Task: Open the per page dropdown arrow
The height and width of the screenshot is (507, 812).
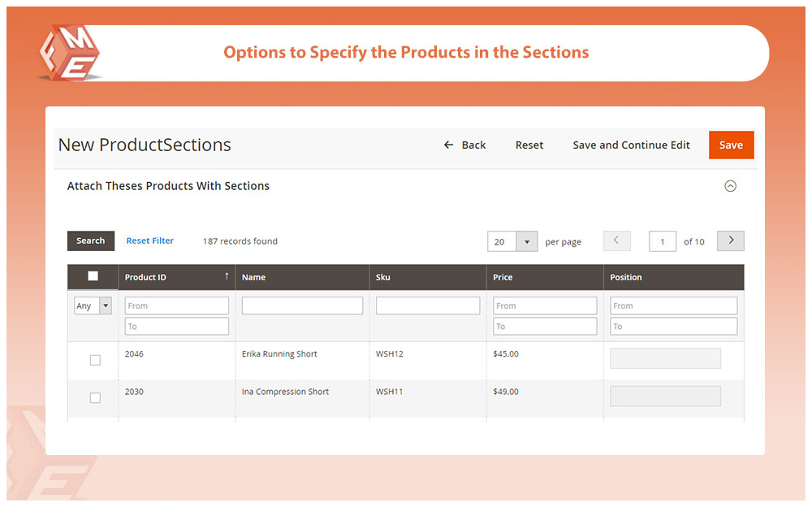Action: [527, 242]
